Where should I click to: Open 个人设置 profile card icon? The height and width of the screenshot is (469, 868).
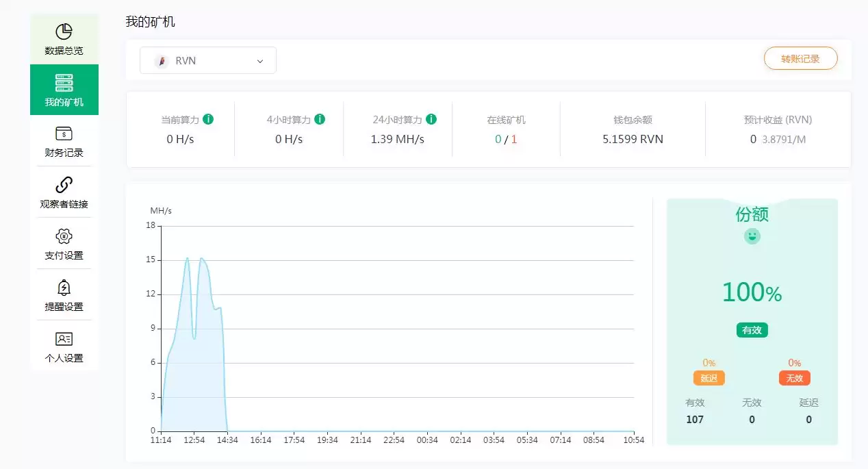[x=64, y=339]
